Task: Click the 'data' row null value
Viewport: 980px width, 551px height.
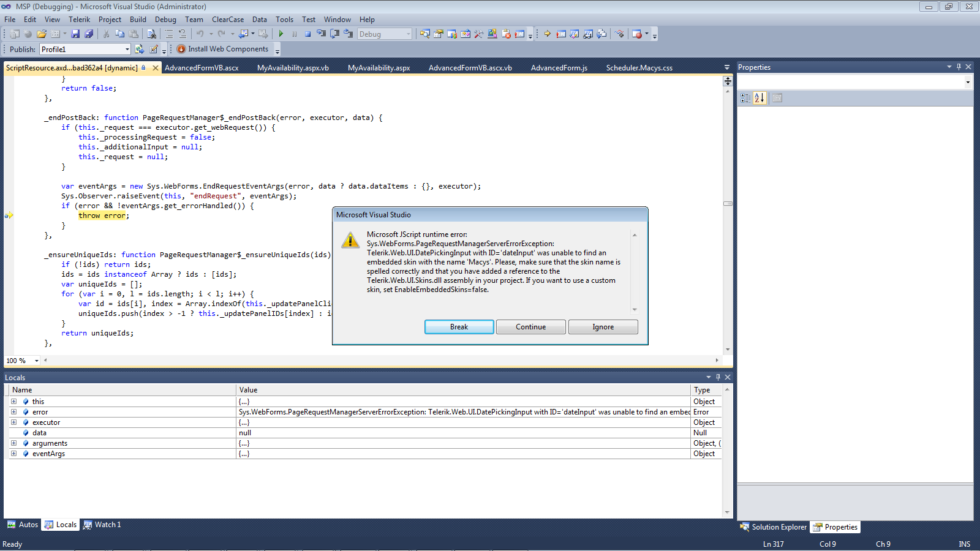Action: [x=464, y=433]
